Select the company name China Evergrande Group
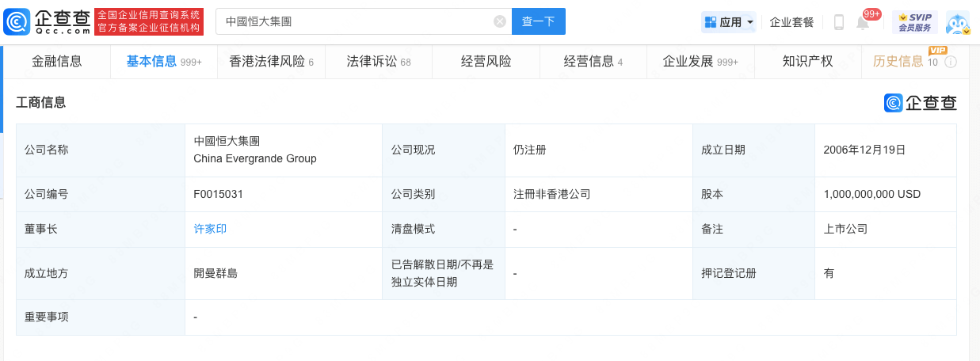 click(x=255, y=158)
